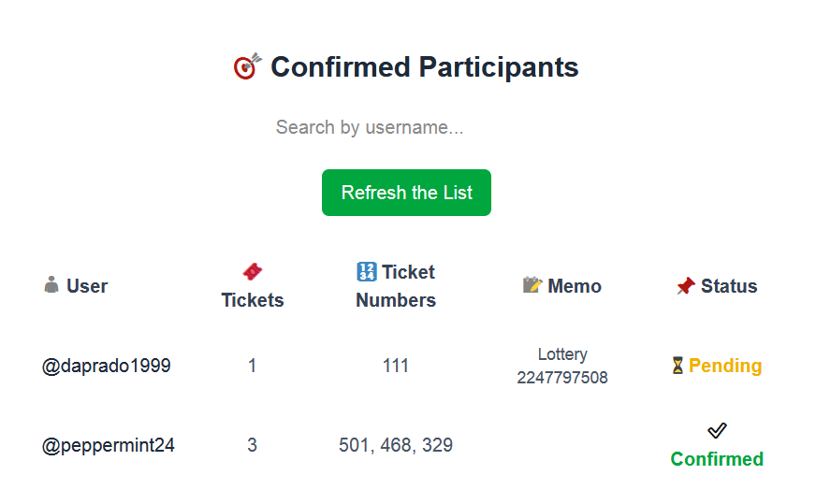Click the Pending status label
816x504 pixels.
tap(725, 366)
